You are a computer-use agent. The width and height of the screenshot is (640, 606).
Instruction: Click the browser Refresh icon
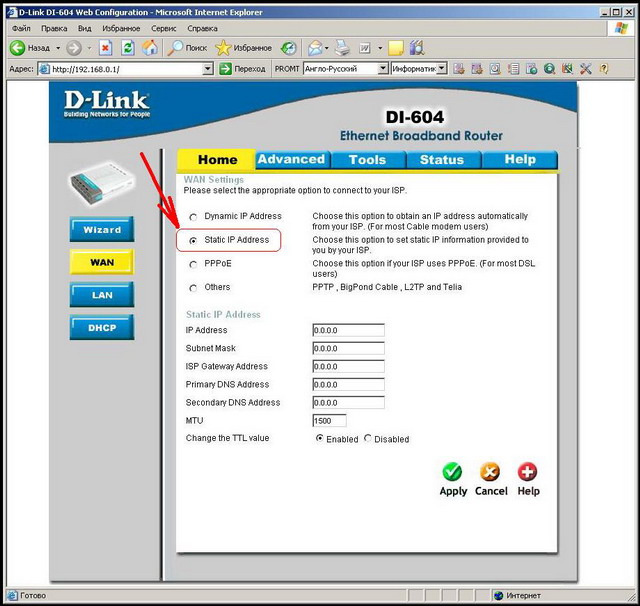click(x=128, y=47)
